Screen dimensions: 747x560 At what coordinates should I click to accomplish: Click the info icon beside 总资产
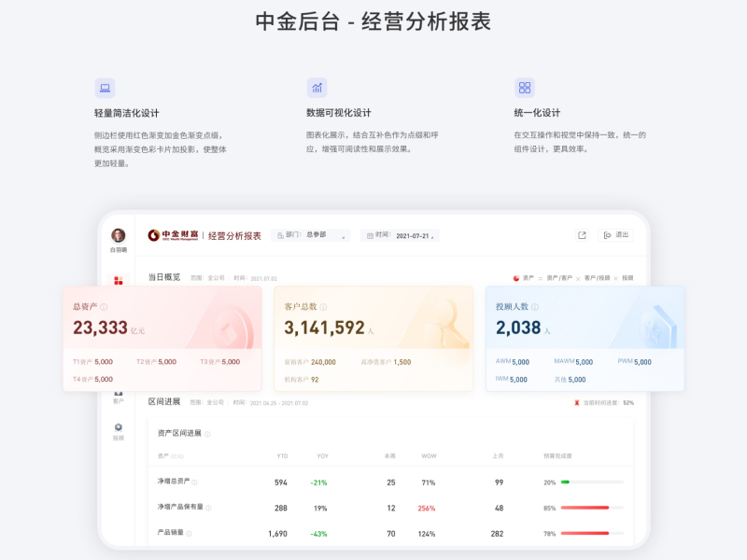104,307
